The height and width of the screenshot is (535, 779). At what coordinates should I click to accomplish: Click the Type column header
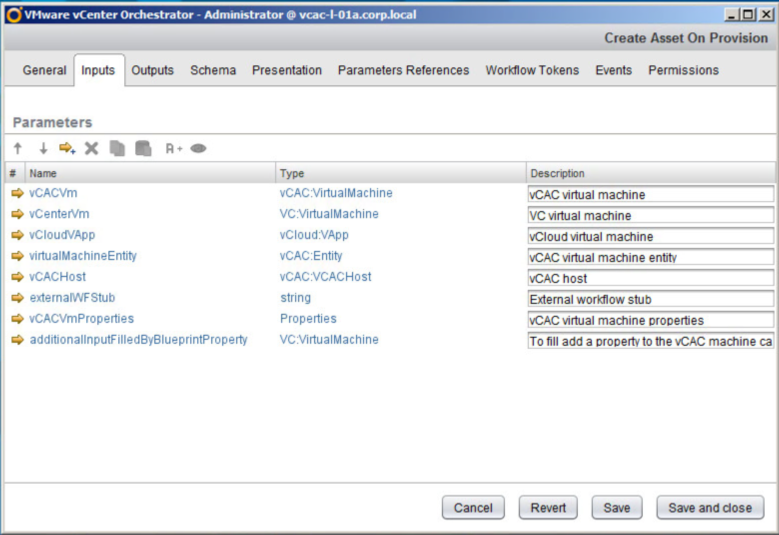pyautogui.click(x=400, y=173)
